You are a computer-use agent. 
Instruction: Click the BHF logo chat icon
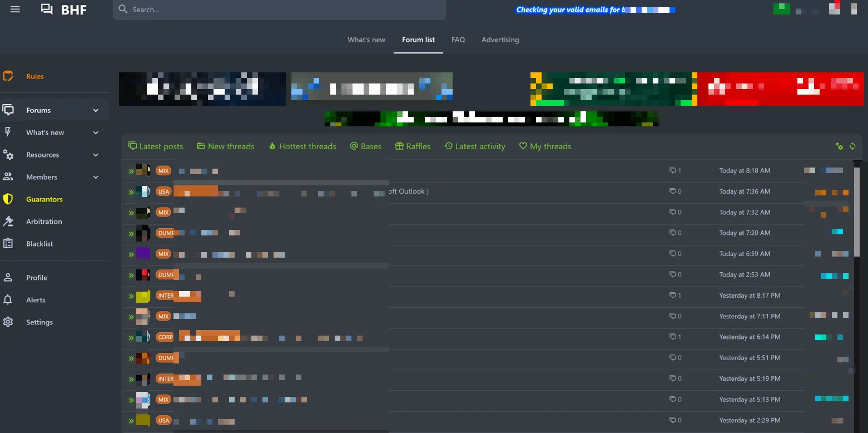pos(47,9)
